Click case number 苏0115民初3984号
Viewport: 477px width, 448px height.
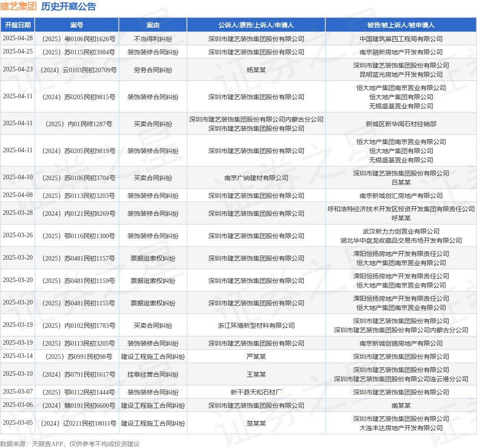(79, 52)
